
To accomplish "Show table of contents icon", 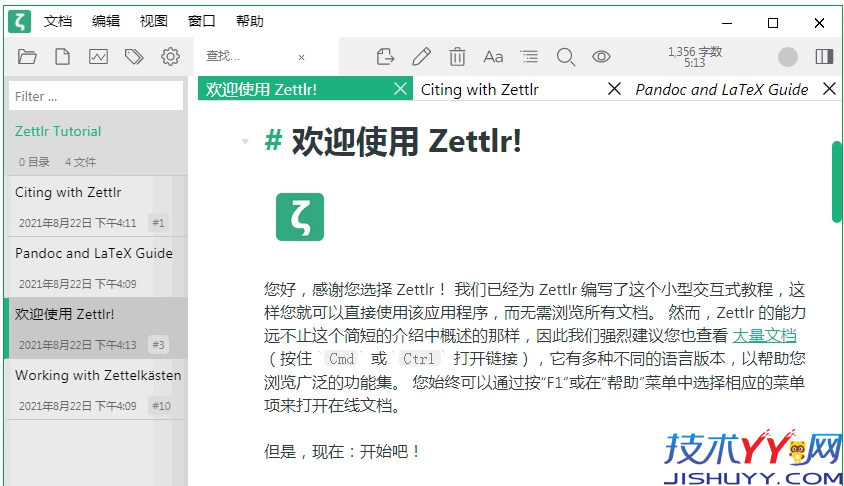I will click(529, 57).
